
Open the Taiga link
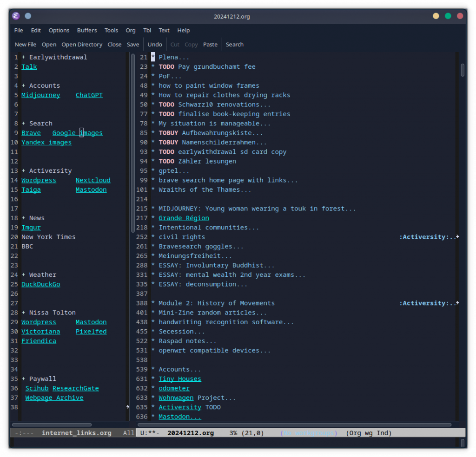[x=31, y=190]
